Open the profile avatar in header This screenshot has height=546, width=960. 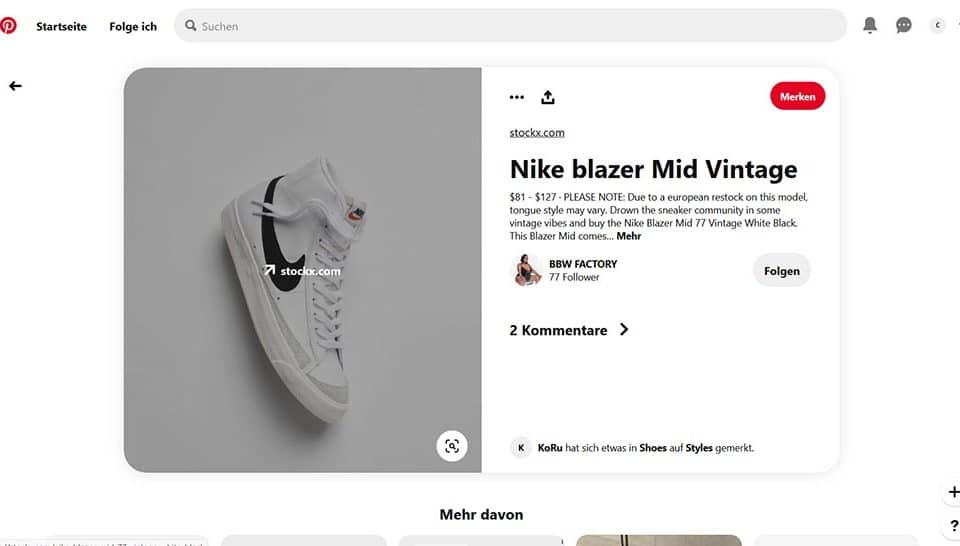[937, 26]
